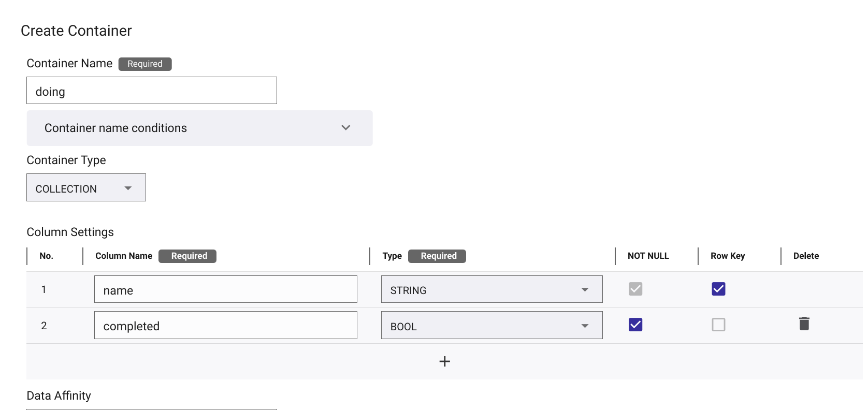
Task: Click the Column Name header label
Action: pos(124,256)
